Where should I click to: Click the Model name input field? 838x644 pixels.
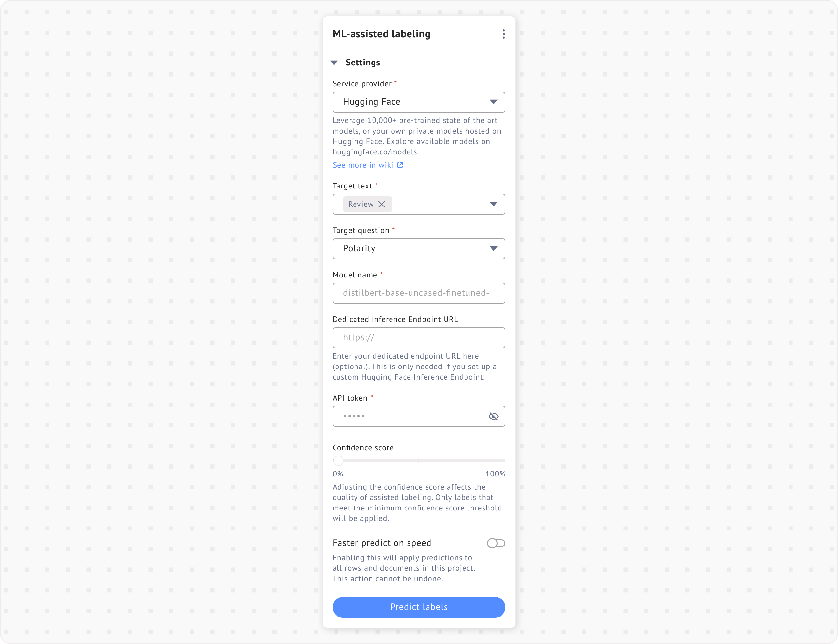click(x=419, y=293)
